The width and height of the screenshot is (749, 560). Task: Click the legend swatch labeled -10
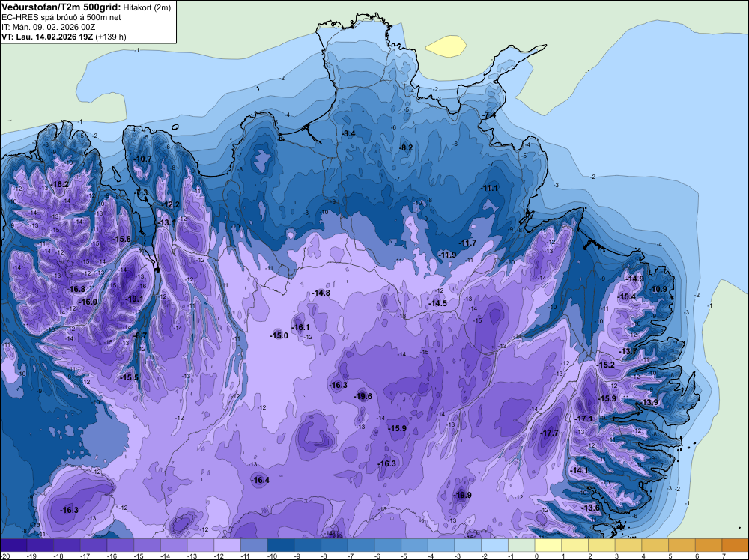[x=281, y=546]
